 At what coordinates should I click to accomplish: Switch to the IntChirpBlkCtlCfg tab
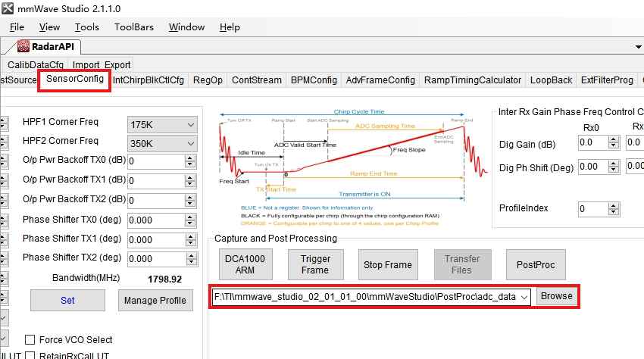[x=148, y=80]
